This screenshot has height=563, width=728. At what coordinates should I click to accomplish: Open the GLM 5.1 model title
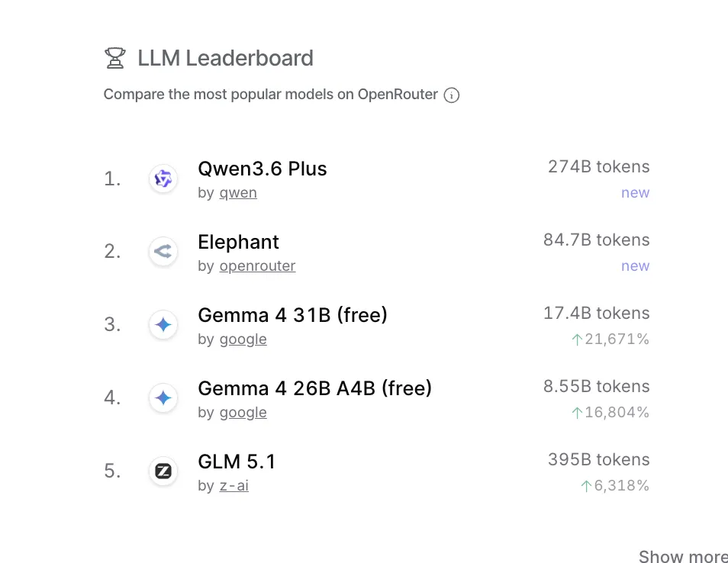237,462
